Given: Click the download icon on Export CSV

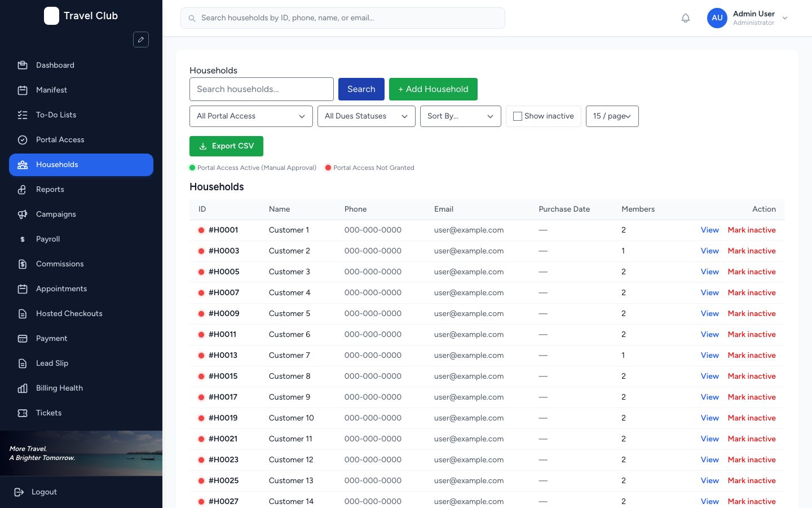Looking at the screenshot, I should tap(203, 146).
